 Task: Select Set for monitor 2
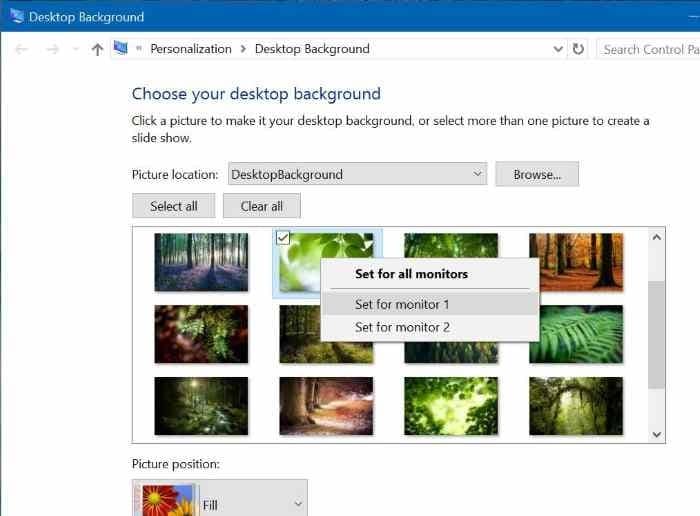(x=402, y=327)
